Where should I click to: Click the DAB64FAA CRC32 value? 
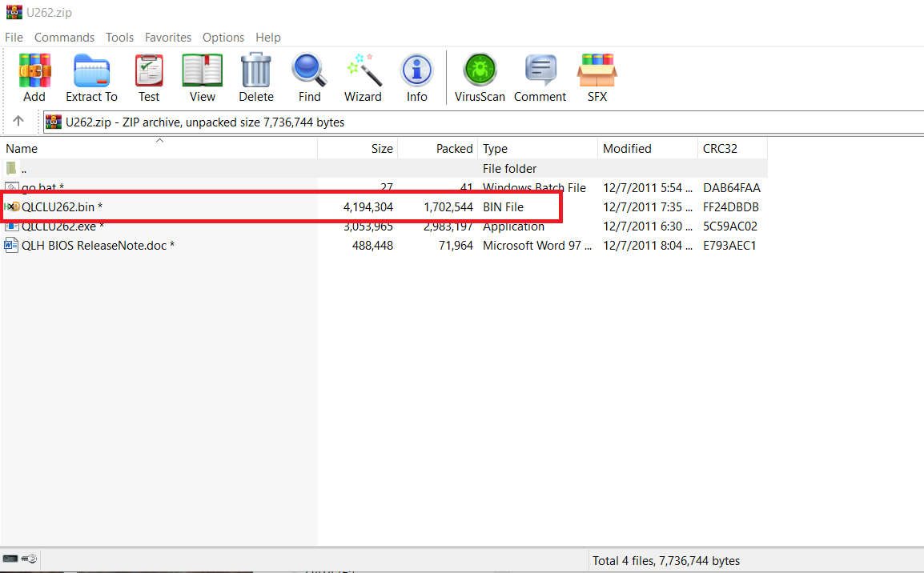click(x=731, y=187)
